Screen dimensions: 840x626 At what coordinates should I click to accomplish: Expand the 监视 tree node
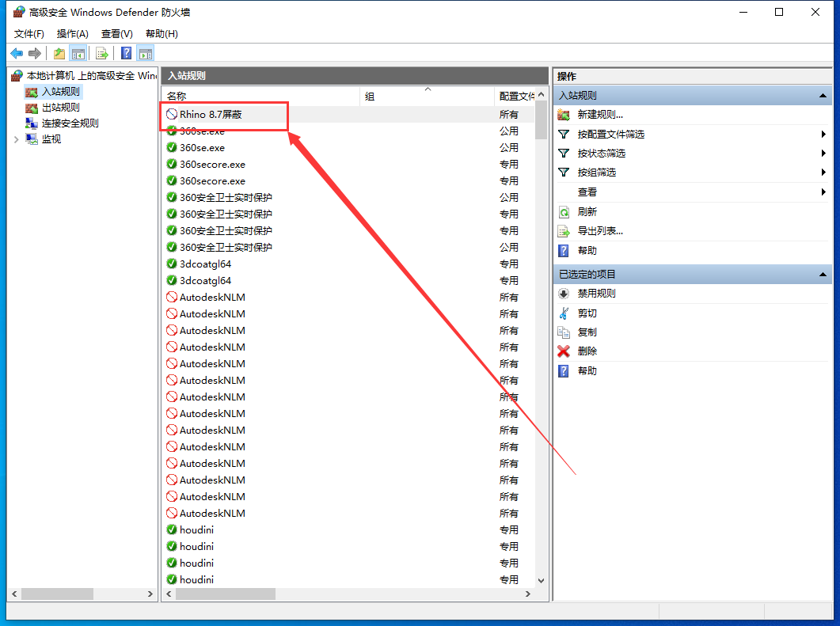tap(16, 139)
